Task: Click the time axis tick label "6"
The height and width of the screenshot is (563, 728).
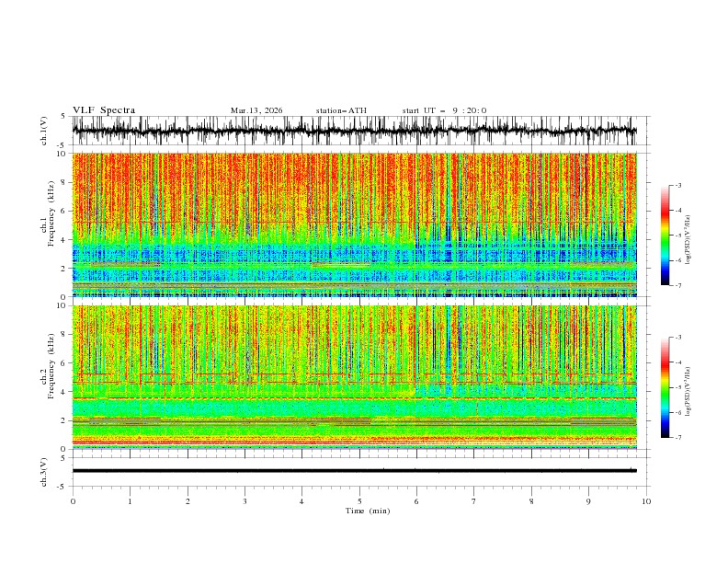Action: pos(416,501)
